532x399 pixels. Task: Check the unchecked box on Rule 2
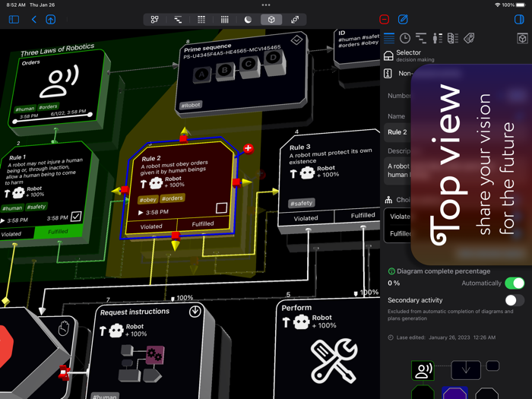click(222, 207)
